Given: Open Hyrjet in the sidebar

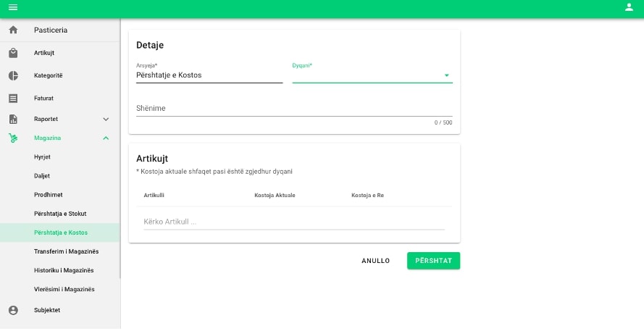Looking at the screenshot, I should coord(42,156).
